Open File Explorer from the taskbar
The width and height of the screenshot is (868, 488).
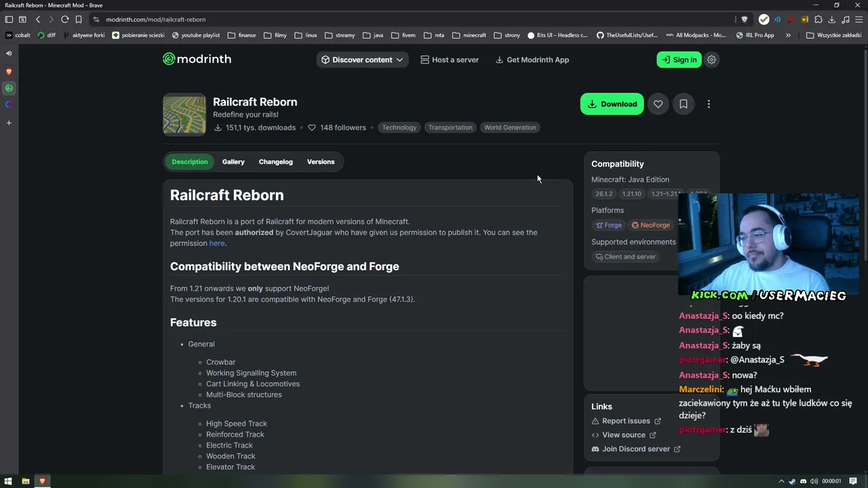pos(25,481)
